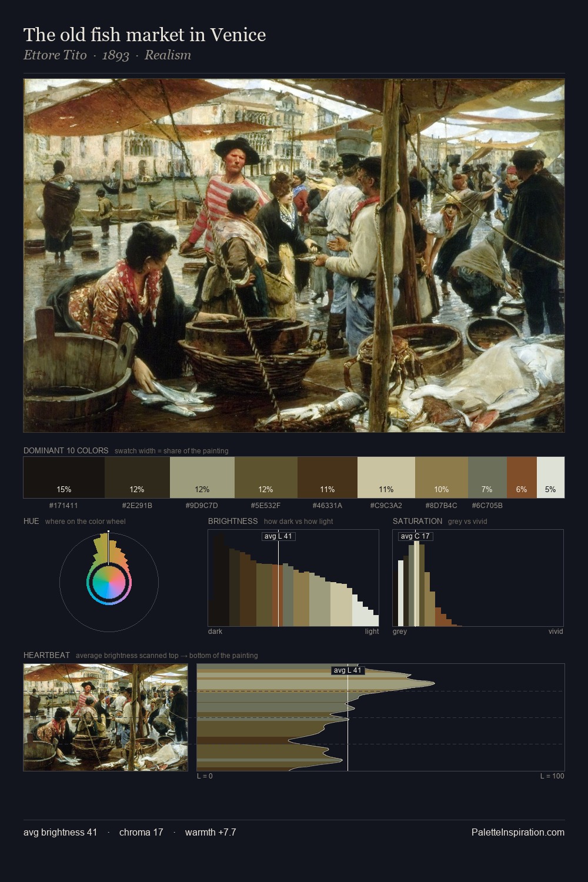The width and height of the screenshot is (588, 882).
Task: Click the "L = 100" axis label
Action: pos(552,776)
